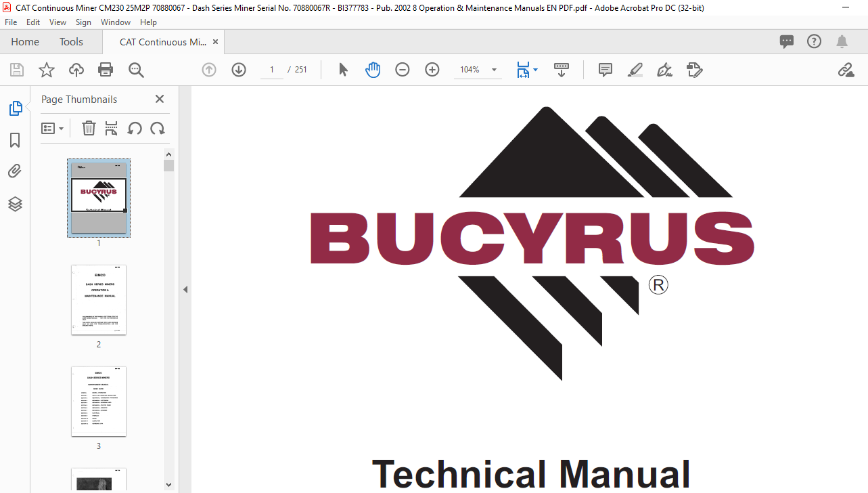Image resolution: width=868 pixels, height=493 pixels.
Task: Upload file to cloud icon
Action: [76, 70]
